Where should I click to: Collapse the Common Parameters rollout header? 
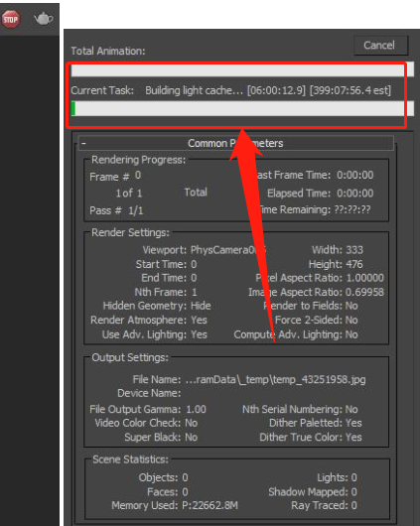click(235, 143)
